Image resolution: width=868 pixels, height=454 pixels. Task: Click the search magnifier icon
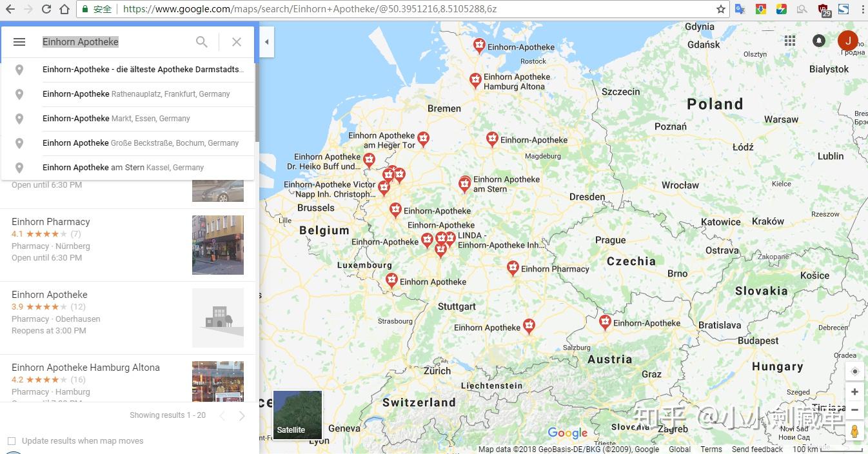[x=202, y=42]
